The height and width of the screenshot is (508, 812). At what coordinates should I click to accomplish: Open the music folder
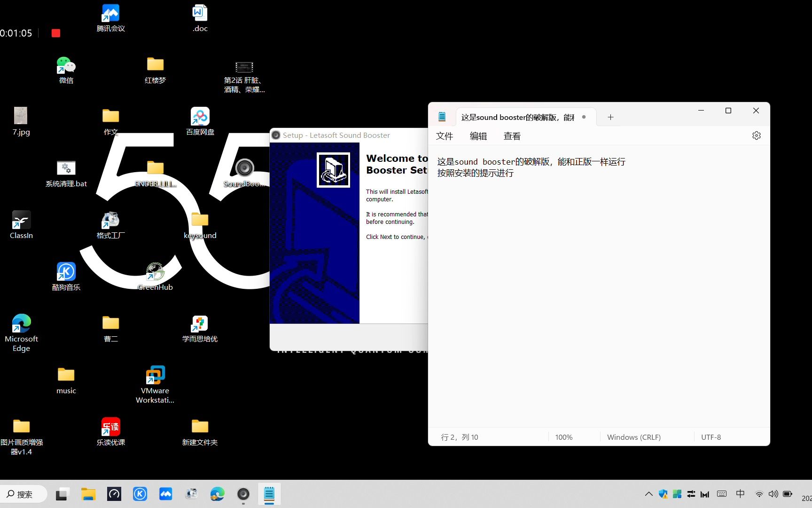[x=66, y=380]
